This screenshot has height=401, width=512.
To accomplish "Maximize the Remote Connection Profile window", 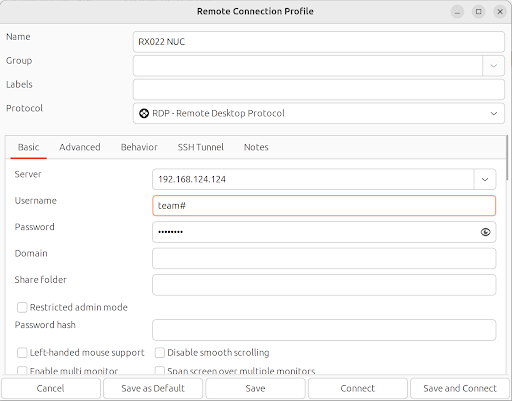I will tap(479, 12).
